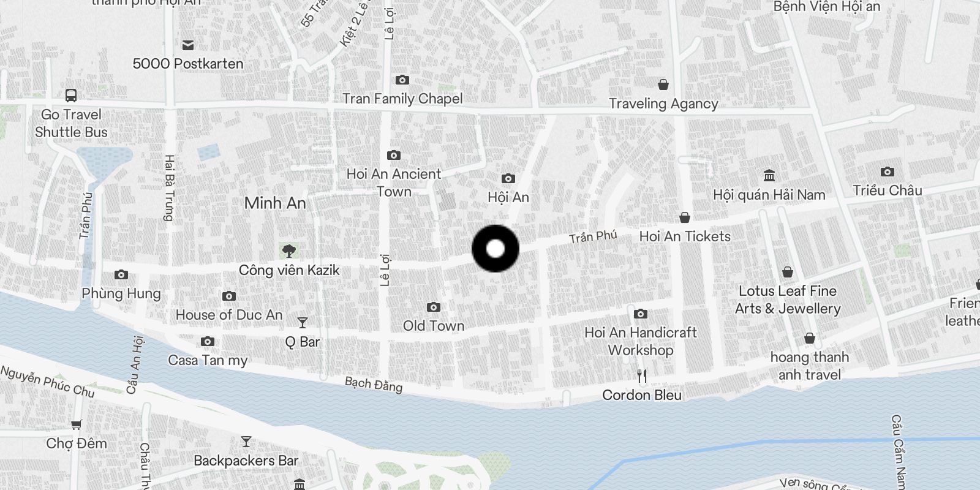This screenshot has height=490, width=980.
Task: Open the House of Duc An marker
Action: [x=229, y=296]
